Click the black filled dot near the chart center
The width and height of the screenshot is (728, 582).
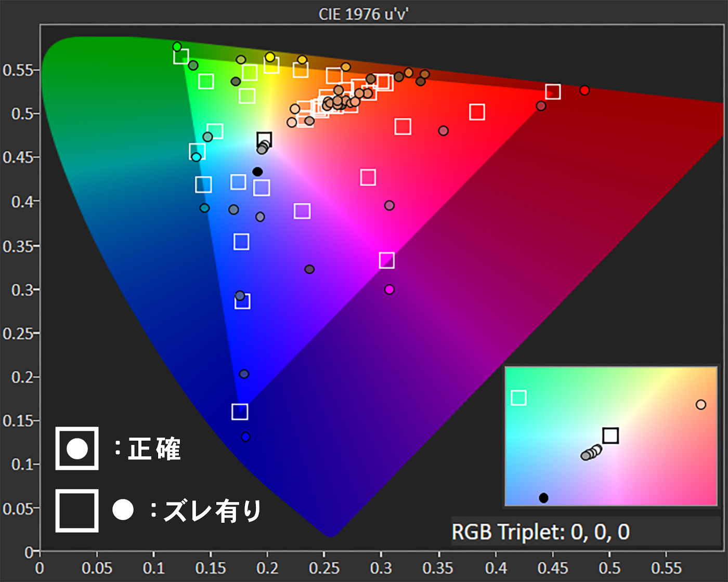257,170
